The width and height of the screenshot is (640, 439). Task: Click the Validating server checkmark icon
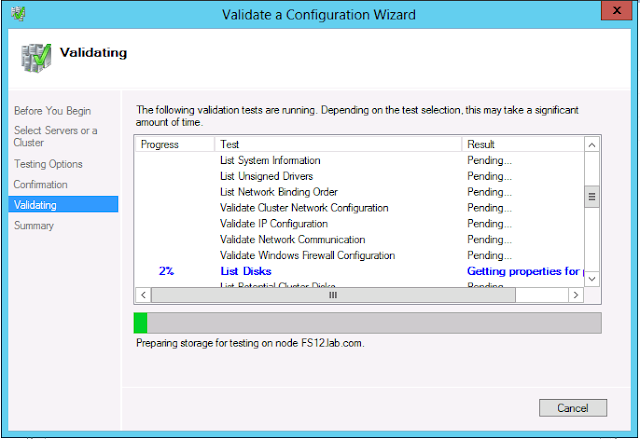36,58
